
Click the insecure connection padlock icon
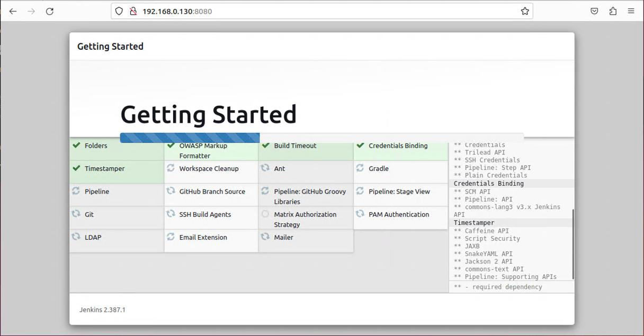[133, 11]
